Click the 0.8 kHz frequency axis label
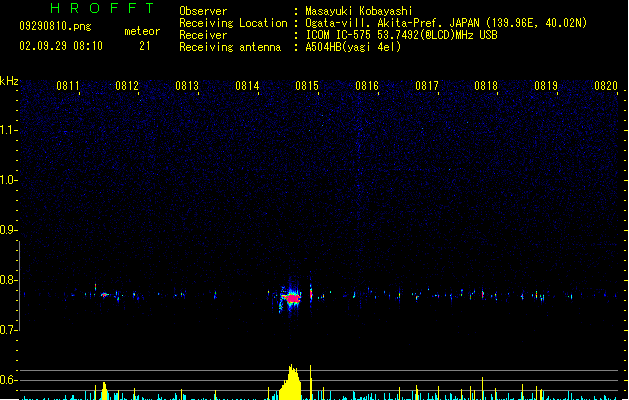 pos(8,280)
